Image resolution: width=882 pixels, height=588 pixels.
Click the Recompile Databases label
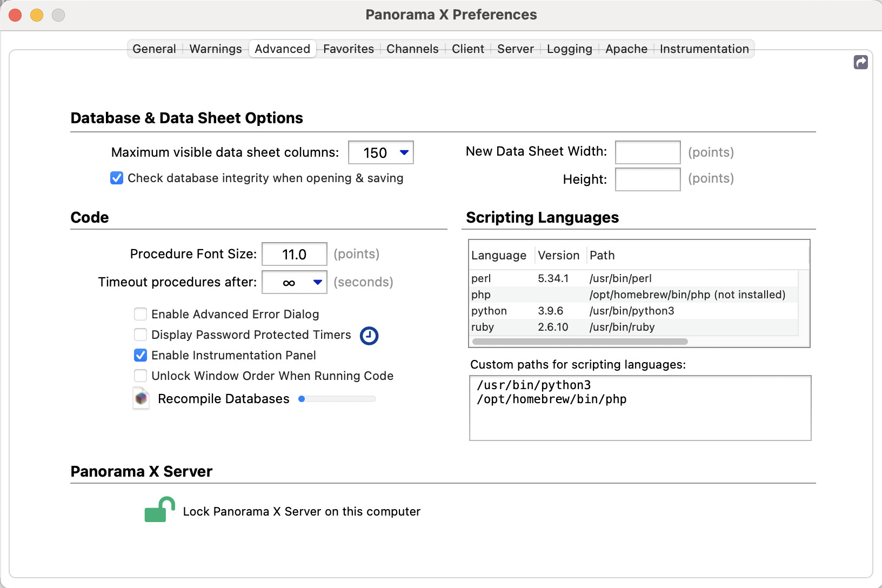[x=223, y=399]
